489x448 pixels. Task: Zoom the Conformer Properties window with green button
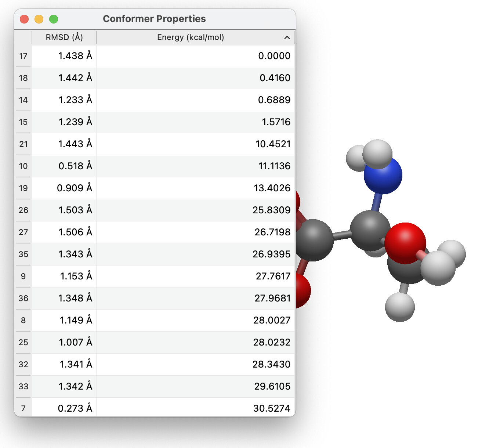click(54, 19)
